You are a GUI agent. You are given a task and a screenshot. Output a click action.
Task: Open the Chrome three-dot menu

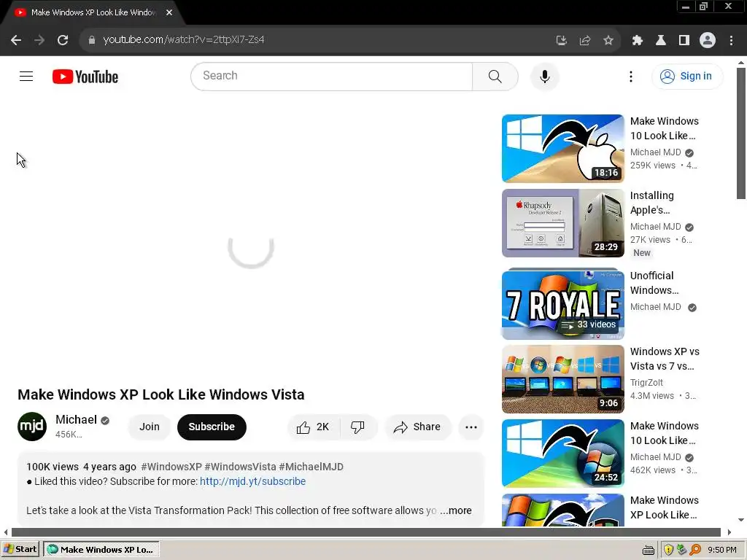731,41
